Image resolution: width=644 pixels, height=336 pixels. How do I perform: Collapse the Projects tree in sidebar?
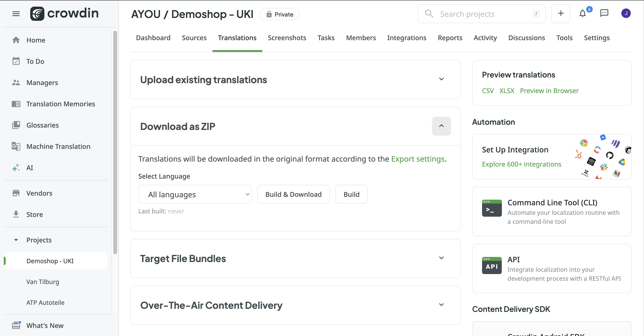pyautogui.click(x=16, y=240)
